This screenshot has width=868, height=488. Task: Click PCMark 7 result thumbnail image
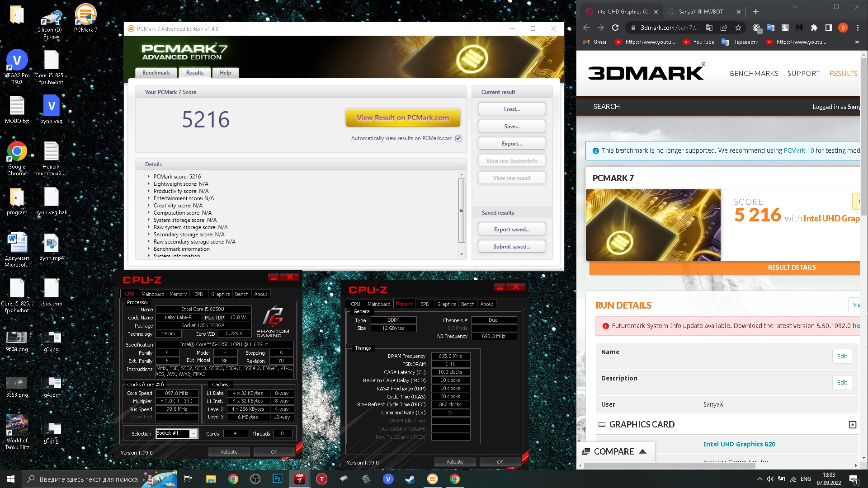coord(653,225)
